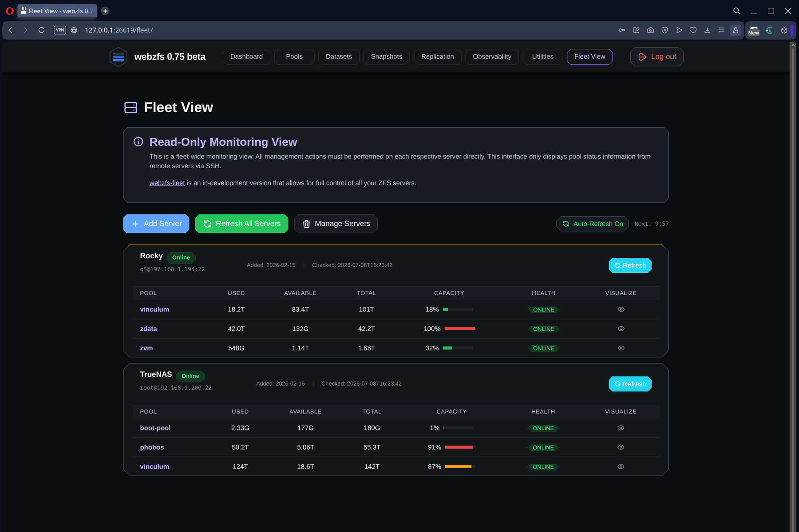Go forward with the browser forward arrow

coord(25,30)
